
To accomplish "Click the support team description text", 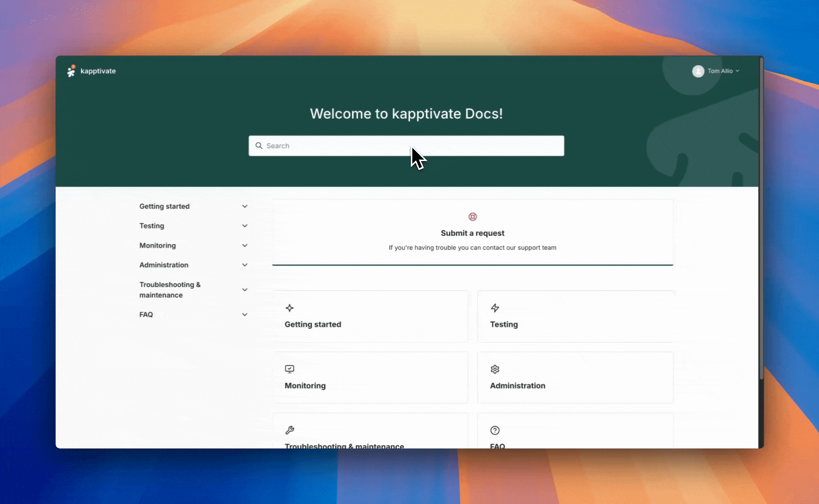I will tap(473, 248).
